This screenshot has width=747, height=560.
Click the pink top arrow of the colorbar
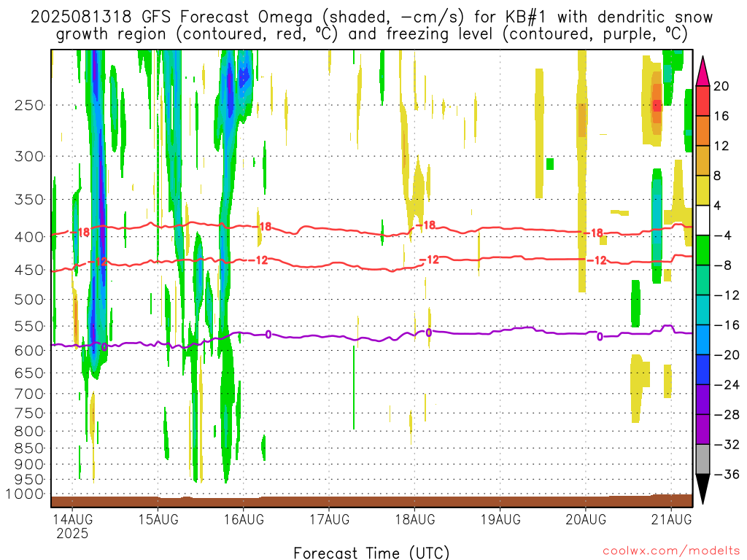[x=703, y=71]
